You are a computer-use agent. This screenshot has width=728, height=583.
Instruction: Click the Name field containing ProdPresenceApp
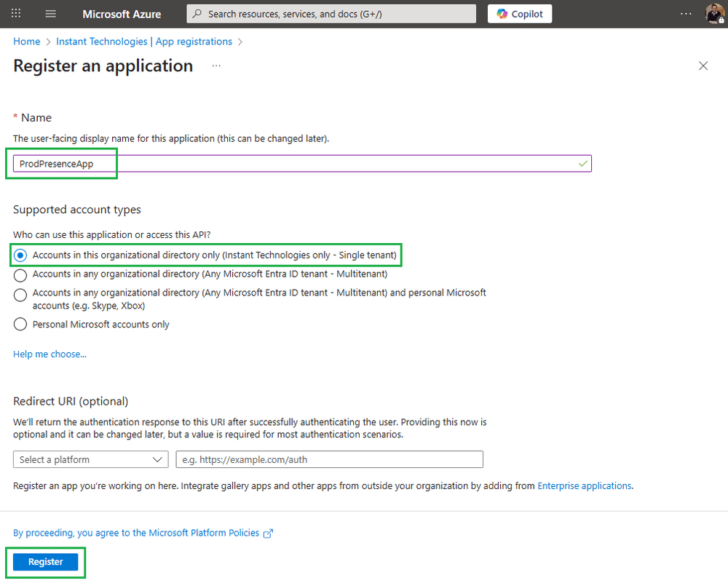(x=302, y=163)
